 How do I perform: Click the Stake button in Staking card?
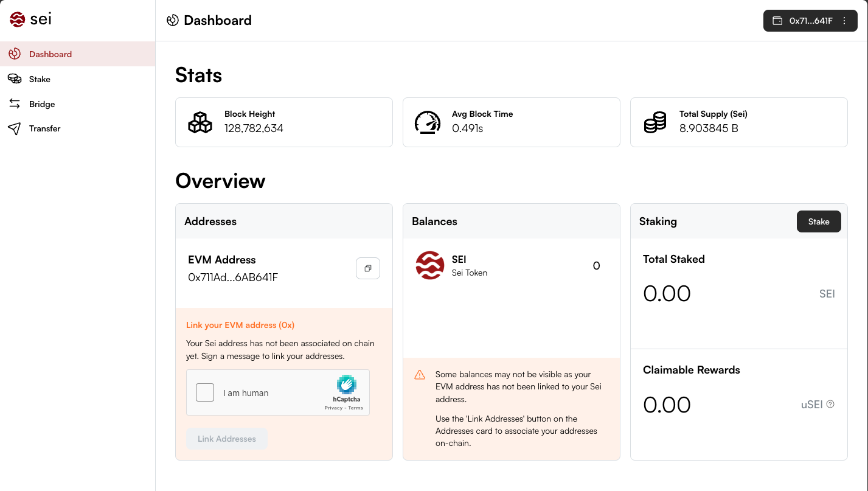(x=819, y=221)
